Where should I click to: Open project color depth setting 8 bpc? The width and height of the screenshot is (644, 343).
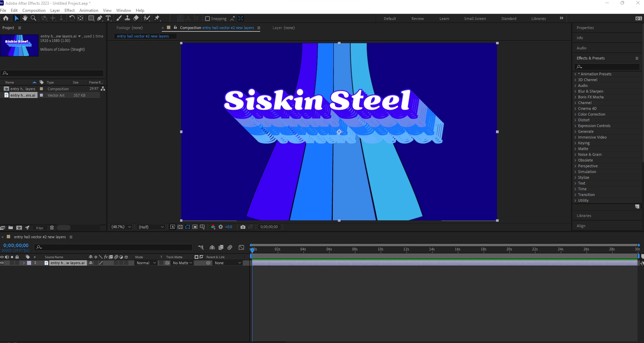coord(40,228)
